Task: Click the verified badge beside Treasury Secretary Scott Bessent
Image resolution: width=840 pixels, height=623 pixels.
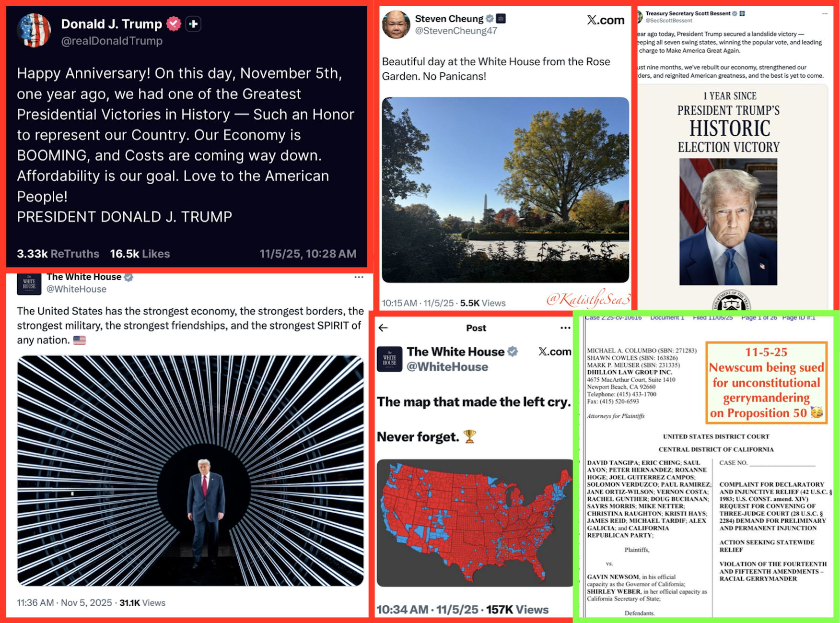Action: click(735, 13)
